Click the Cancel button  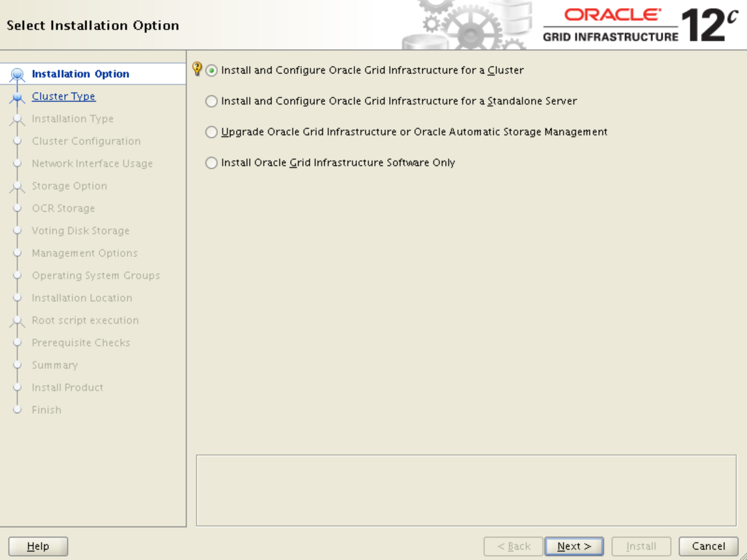pyautogui.click(x=708, y=546)
